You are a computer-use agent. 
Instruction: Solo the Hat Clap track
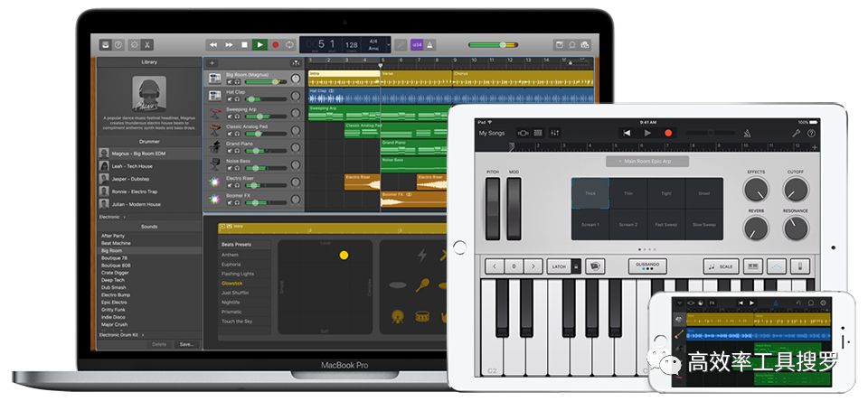point(237,99)
